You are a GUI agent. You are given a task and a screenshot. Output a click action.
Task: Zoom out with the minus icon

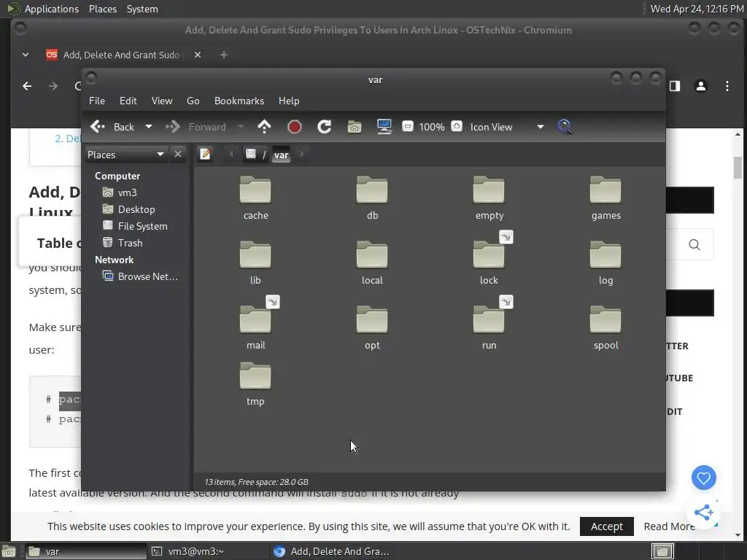407,126
